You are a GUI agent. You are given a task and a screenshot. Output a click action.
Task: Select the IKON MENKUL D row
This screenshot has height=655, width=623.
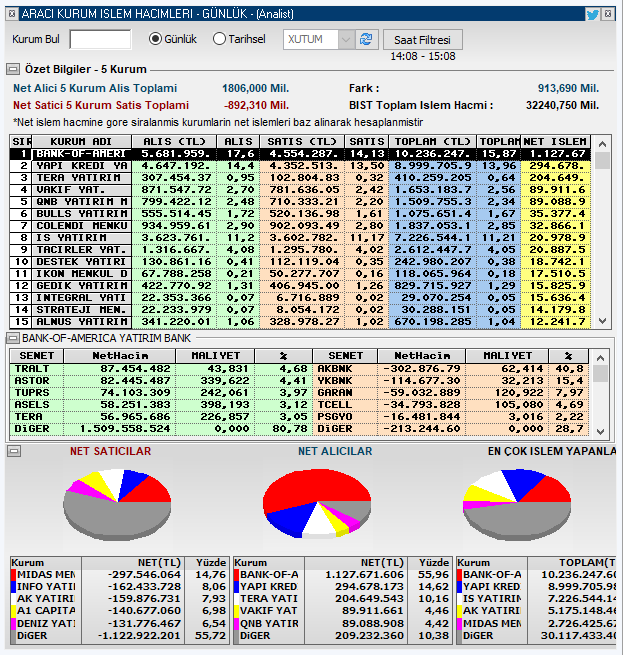300,274
